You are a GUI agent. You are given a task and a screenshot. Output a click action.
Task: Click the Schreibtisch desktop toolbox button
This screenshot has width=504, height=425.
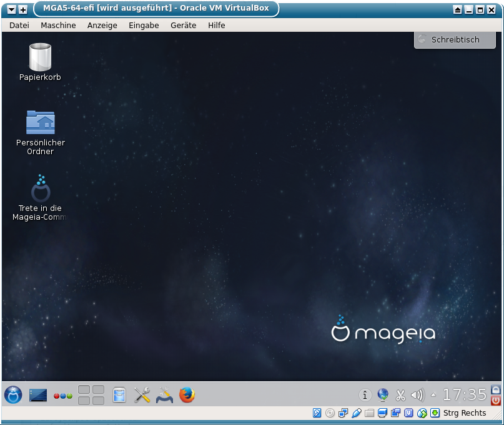[x=455, y=40]
